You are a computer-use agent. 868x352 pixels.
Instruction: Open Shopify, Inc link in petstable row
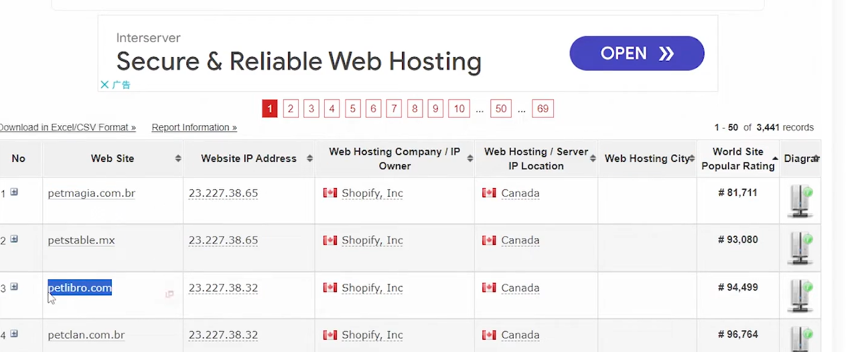click(x=372, y=240)
